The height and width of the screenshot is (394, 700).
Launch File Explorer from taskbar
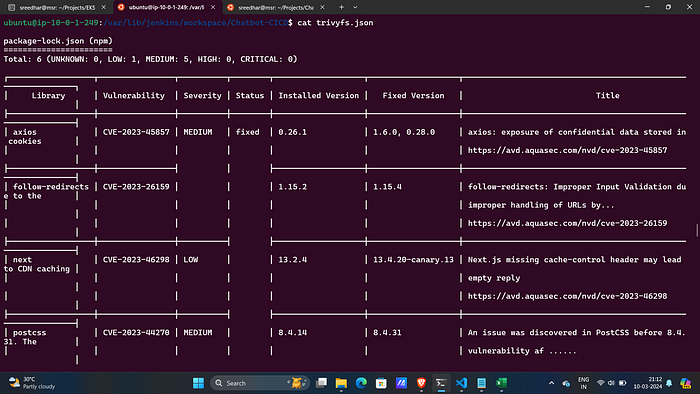[x=341, y=383]
